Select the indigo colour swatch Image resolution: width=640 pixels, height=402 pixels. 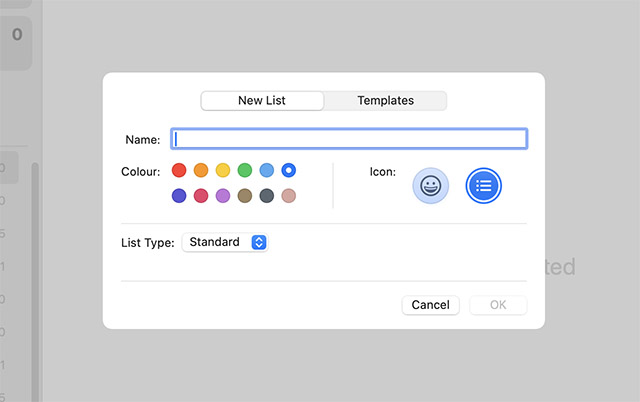[179, 196]
